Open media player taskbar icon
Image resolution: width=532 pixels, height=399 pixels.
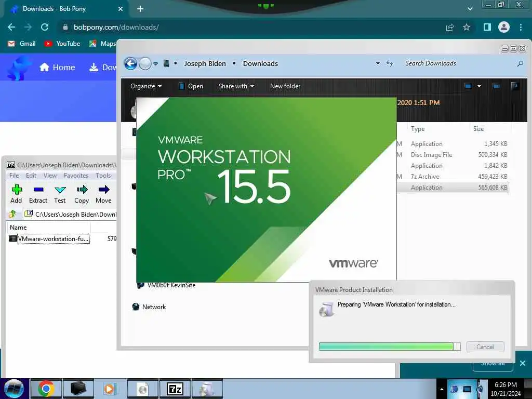click(109, 389)
